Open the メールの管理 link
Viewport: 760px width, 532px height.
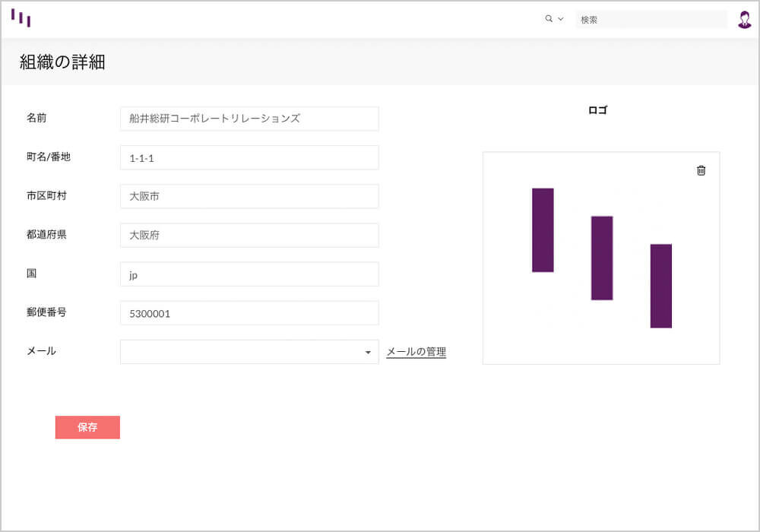416,352
